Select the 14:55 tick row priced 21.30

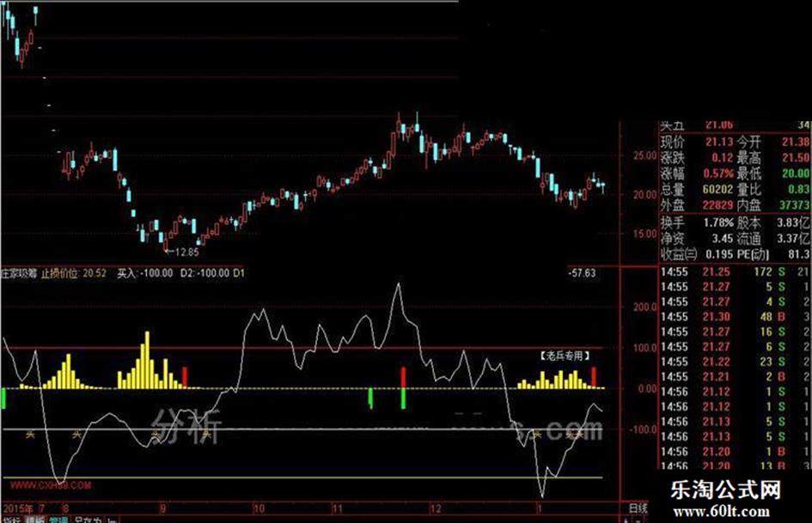[736, 317]
